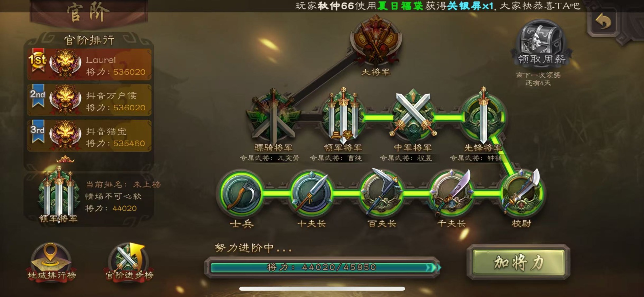Open the 大将军 rank emblem

click(376, 40)
